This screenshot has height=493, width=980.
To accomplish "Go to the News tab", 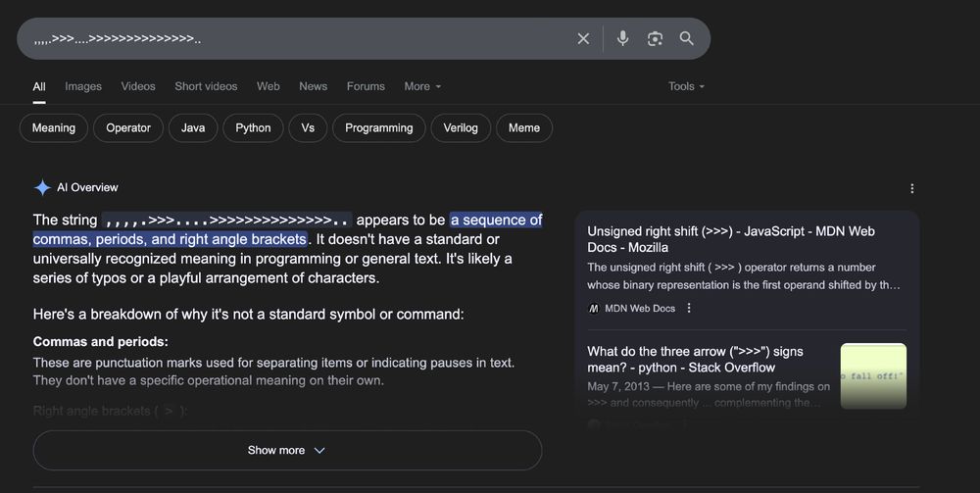I will (x=314, y=86).
